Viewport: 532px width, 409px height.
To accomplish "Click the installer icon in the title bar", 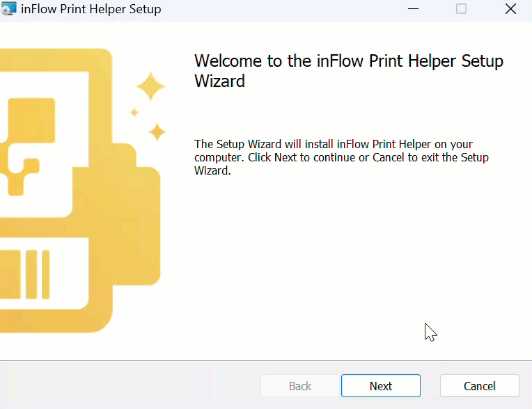I will point(8,8).
